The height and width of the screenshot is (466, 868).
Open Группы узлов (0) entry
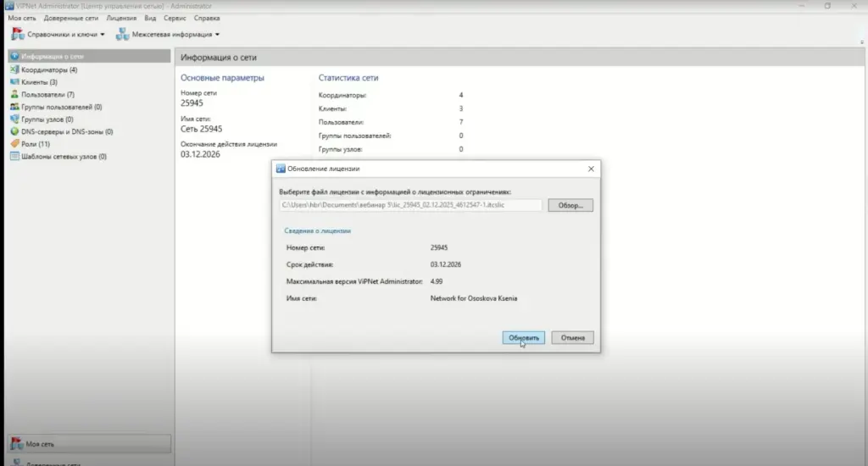click(x=47, y=119)
